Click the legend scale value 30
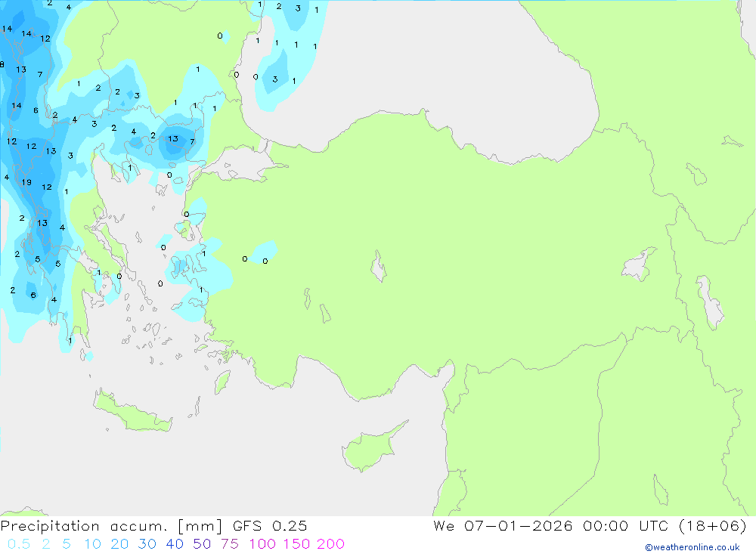Viewport: 756px width, 554px height. 147,544
